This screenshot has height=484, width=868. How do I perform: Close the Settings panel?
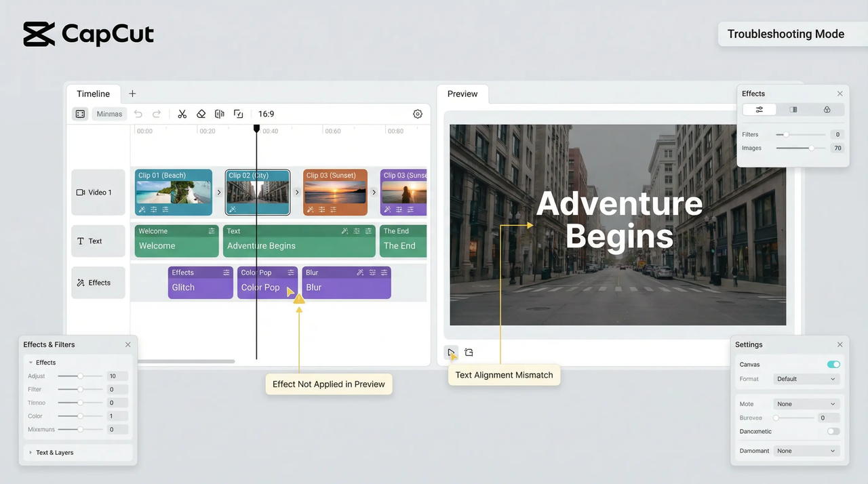(x=840, y=344)
